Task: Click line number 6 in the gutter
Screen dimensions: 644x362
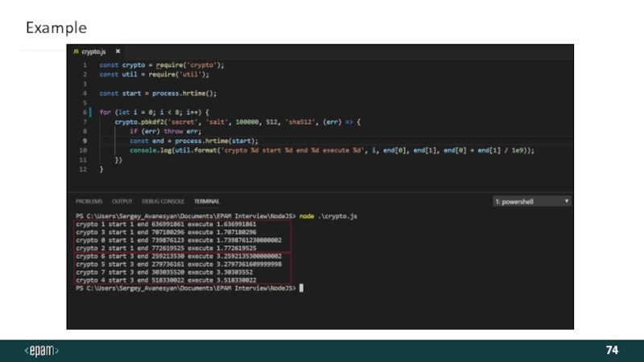Action: (x=84, y=112)
